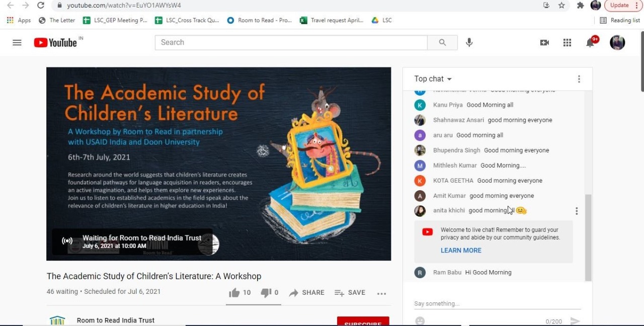Click the LEARN MORE link in chat
This screenshot has width=644, height=326.
point(461,250)
